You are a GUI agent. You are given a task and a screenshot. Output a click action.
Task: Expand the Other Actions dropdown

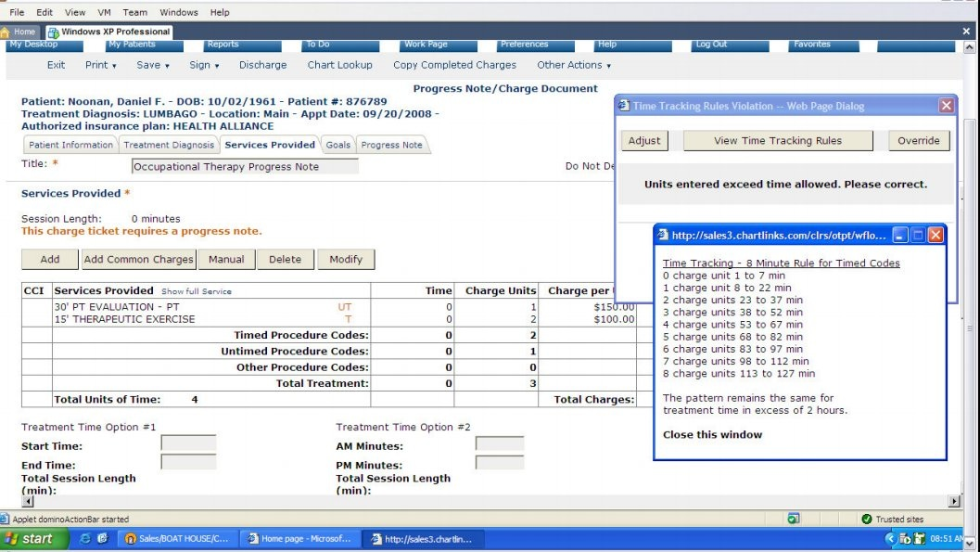[x=574, y=65]
